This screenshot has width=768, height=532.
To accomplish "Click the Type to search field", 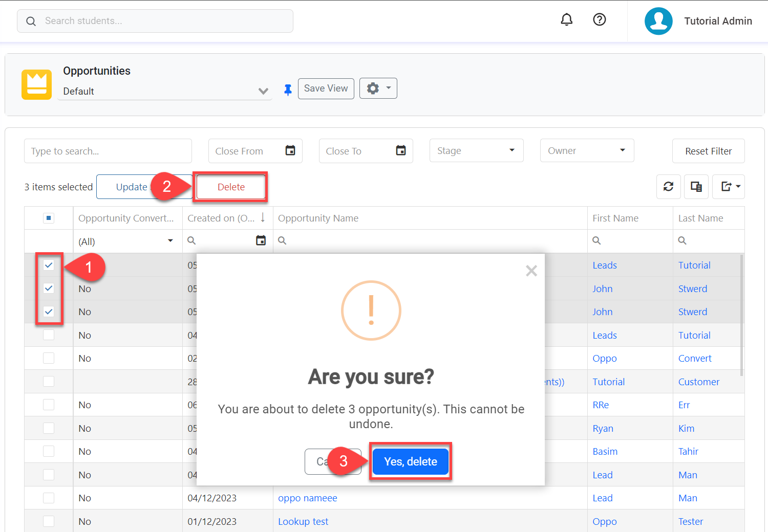I will 108,151.
